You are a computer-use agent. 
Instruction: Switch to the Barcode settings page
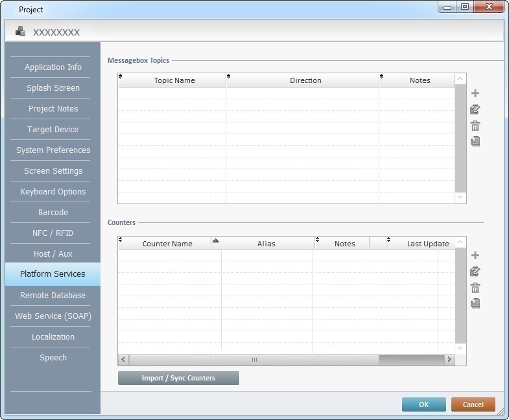53,213
